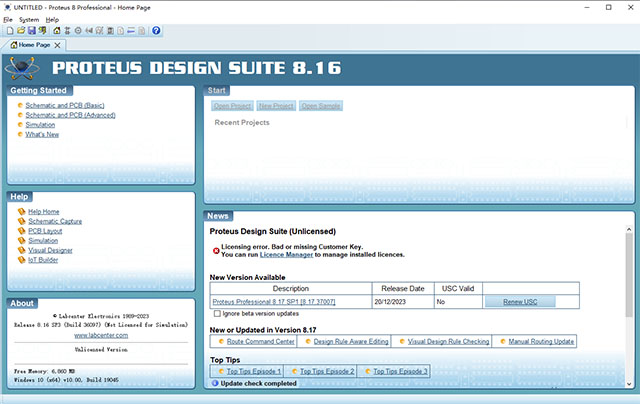Screen dimensions: 640x404
Task: Open Simulation tutorial in Getting Started
Action: click(x=40, y=125)
